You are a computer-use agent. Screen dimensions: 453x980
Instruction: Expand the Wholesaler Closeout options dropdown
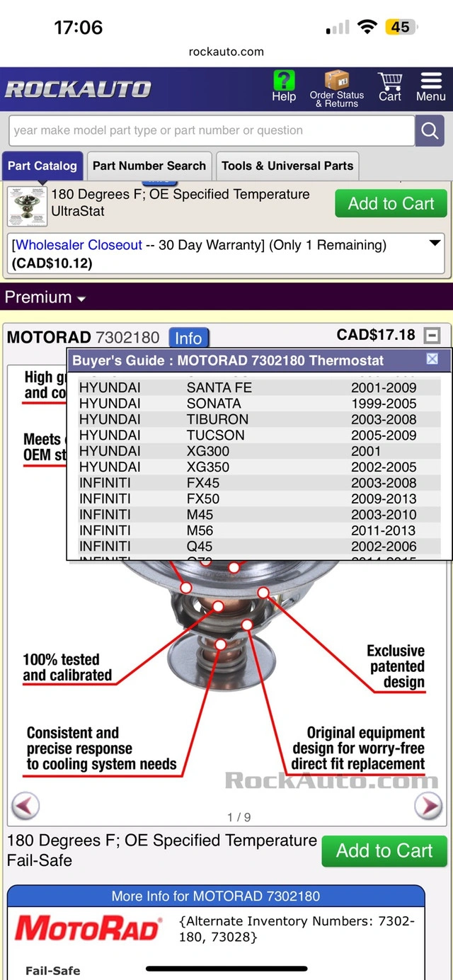tap(435, 244)
